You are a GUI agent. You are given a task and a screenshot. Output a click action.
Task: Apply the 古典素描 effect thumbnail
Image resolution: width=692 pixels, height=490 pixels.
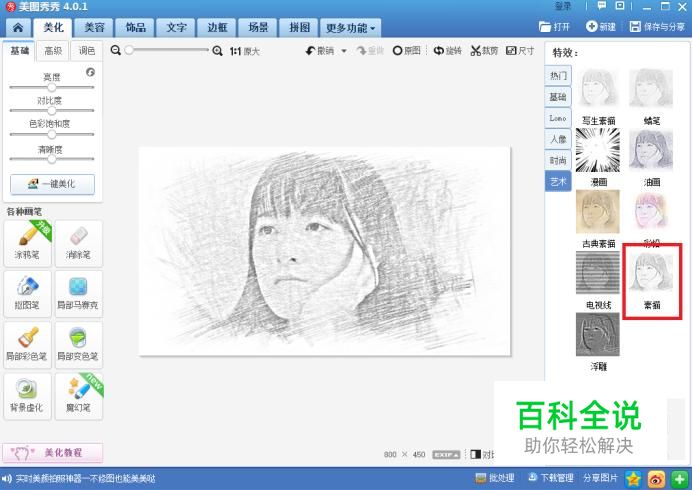pyautogui.click(x=598, y=212)
